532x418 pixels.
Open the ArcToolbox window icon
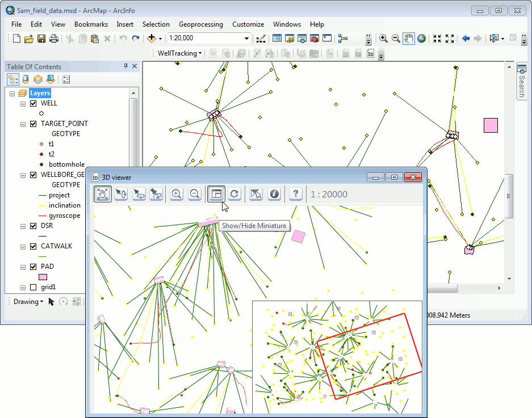pyautogui.click(x=315, y=39)
